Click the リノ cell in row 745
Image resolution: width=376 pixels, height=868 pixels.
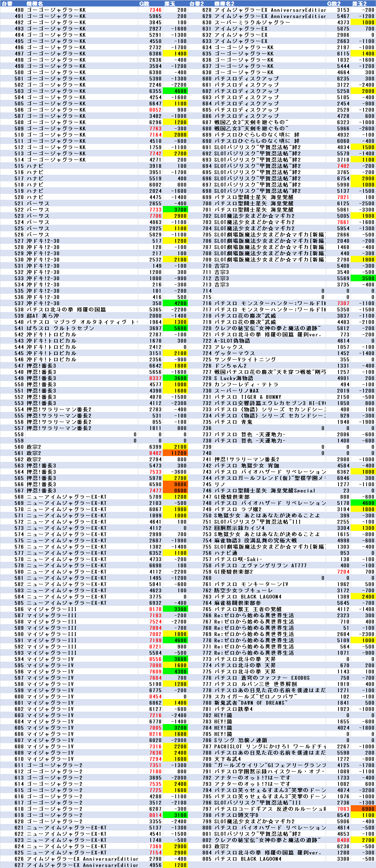(269, 484)
